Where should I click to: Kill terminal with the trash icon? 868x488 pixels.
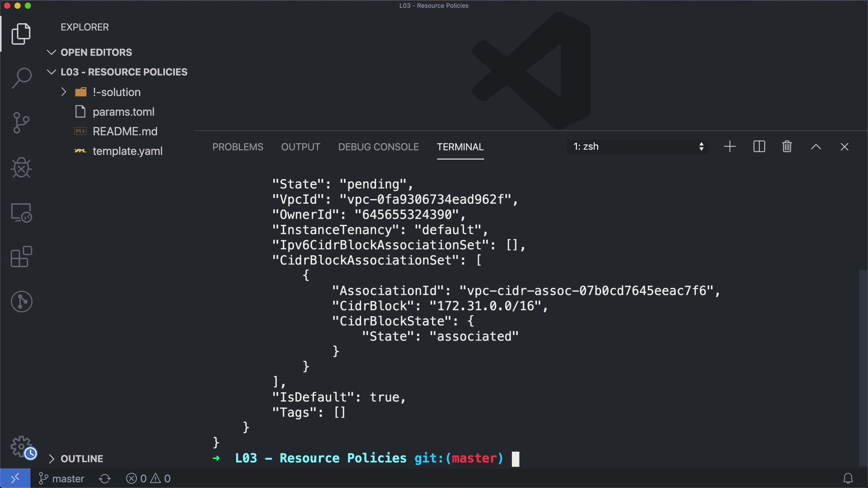(x=787, y=147)
